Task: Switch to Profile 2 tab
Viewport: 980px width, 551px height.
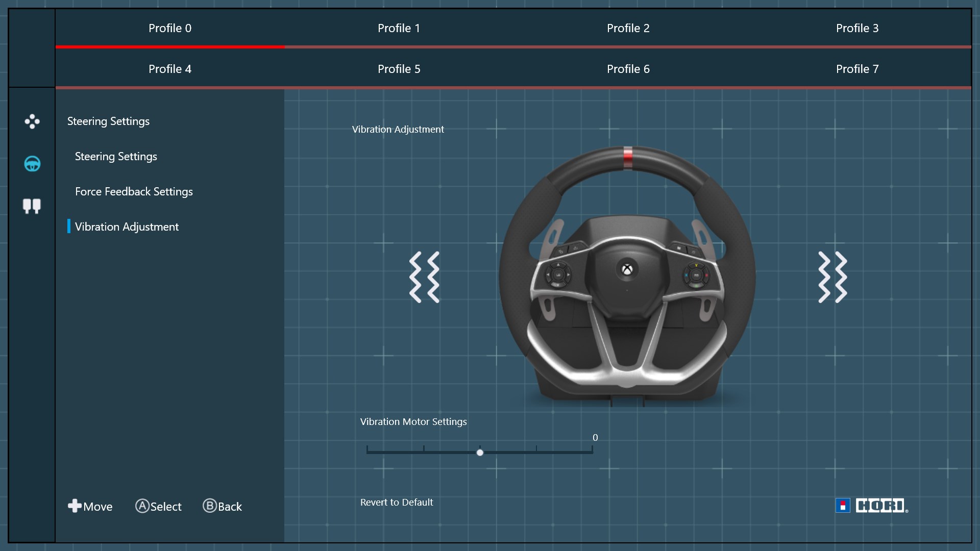Action: (x=628, y=29)
